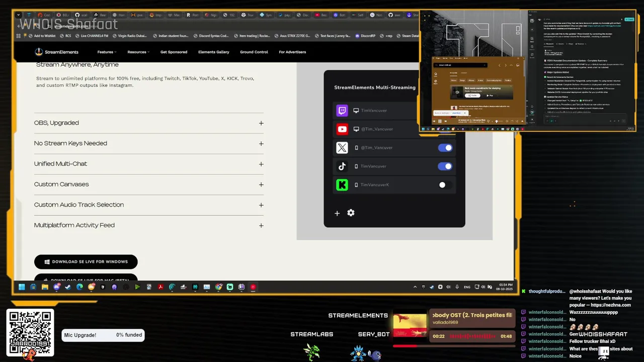Click the Stream Anywhere, Anytime heading
Screen dimensions: 644x362
point(77,65)
